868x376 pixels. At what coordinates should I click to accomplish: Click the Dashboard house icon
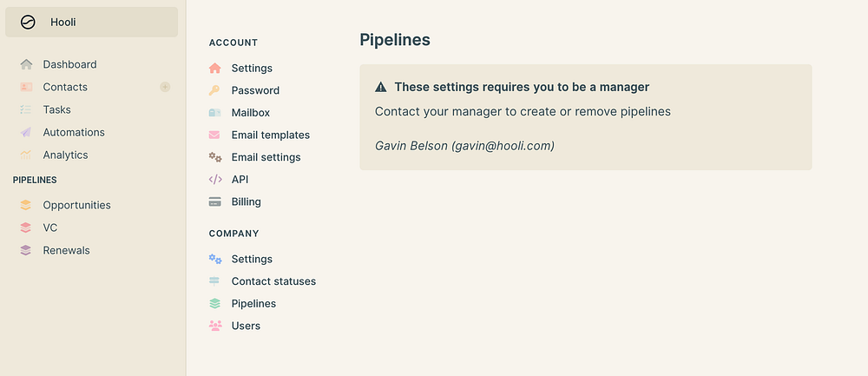coord(26,64)
